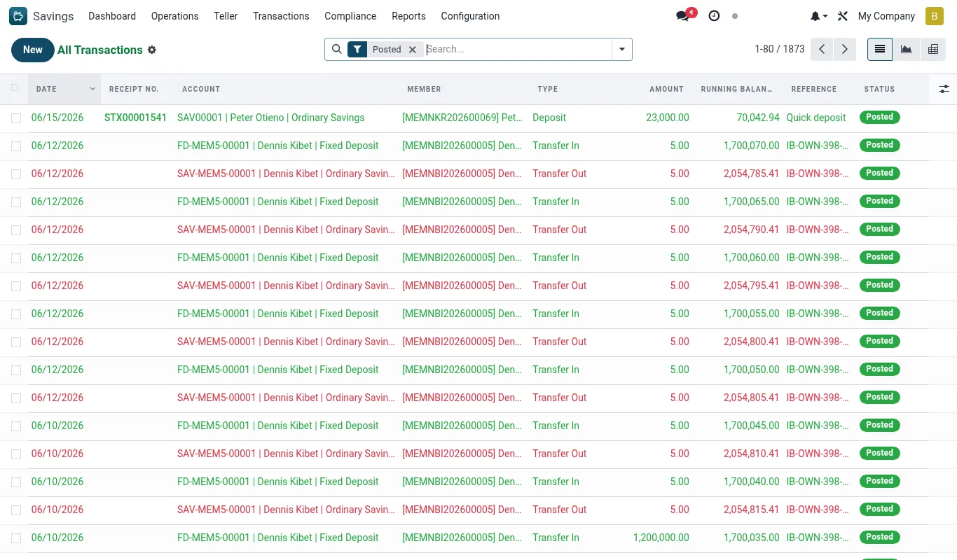Open the Compliance menu
This screenshot has height=560, width=957.
(x=350, y=16)
